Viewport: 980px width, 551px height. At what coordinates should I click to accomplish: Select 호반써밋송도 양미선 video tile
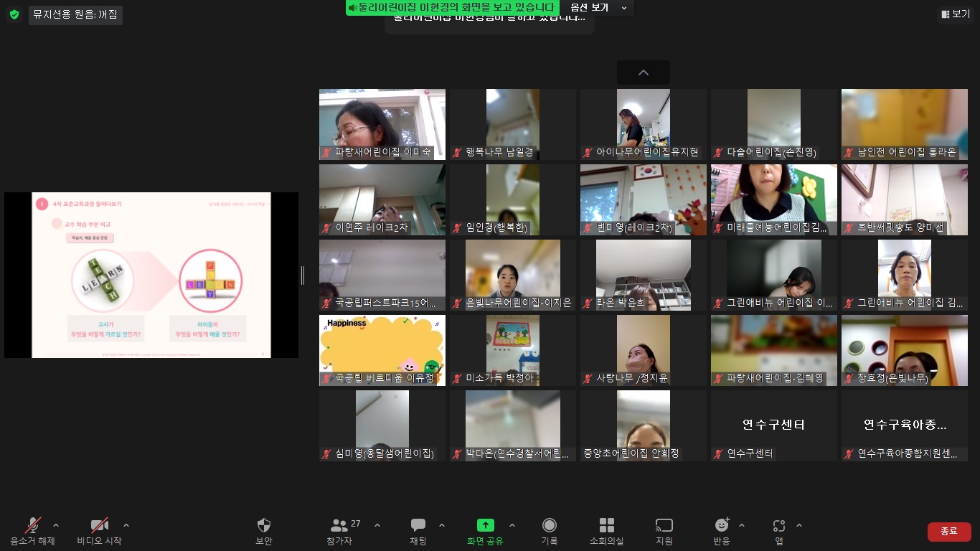[x=905, y=199]
